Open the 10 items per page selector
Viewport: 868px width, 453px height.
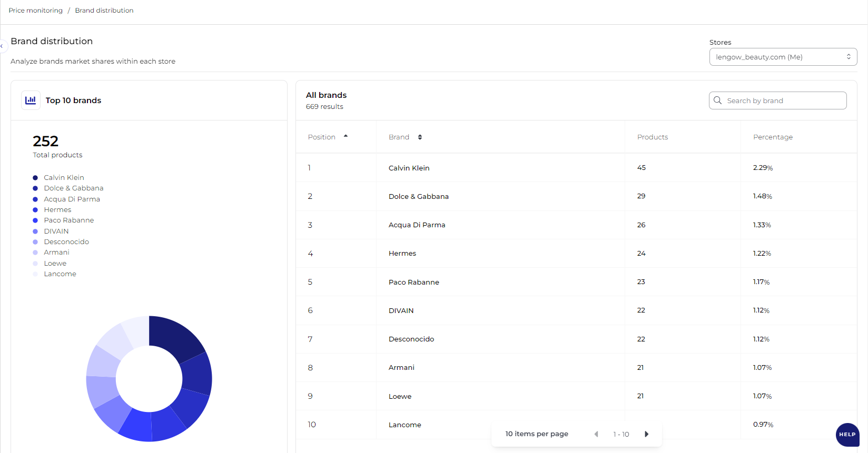click(x=536, y=434)
